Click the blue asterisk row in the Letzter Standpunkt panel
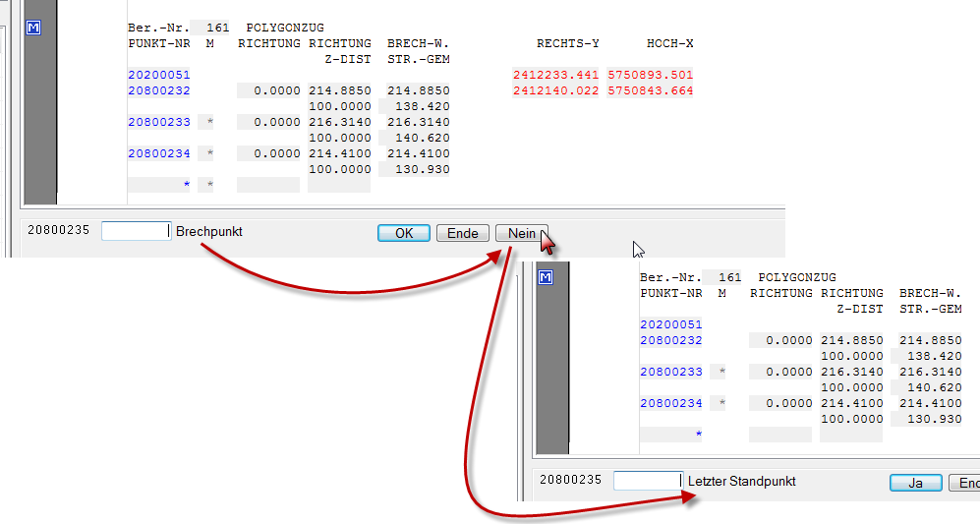Image resolution: width=980 pixels, height=524 pixels. click(698, 435)
